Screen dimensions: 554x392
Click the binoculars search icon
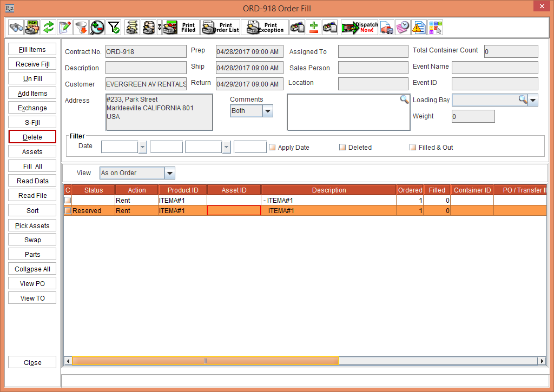click(x=16, y=28)
